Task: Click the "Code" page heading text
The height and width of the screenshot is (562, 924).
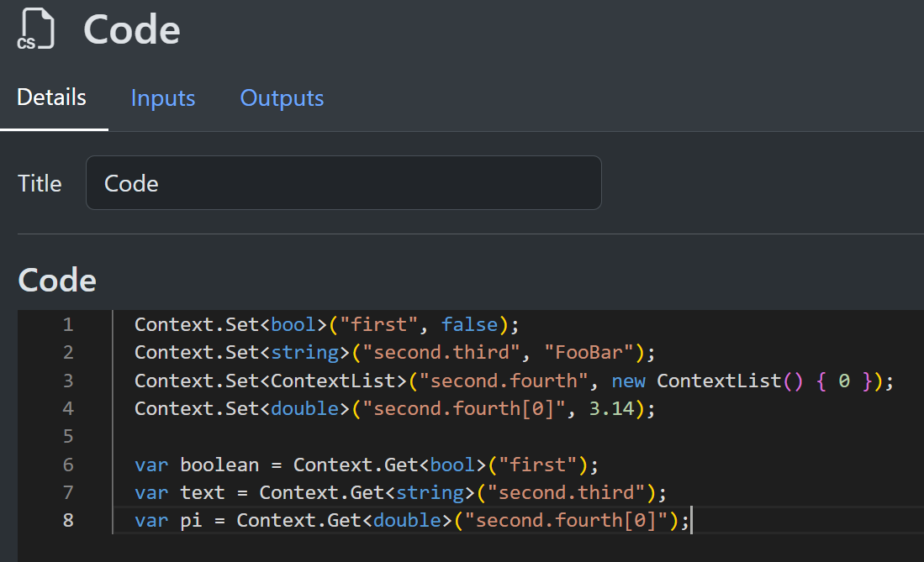Action: [x=131, y=30]
